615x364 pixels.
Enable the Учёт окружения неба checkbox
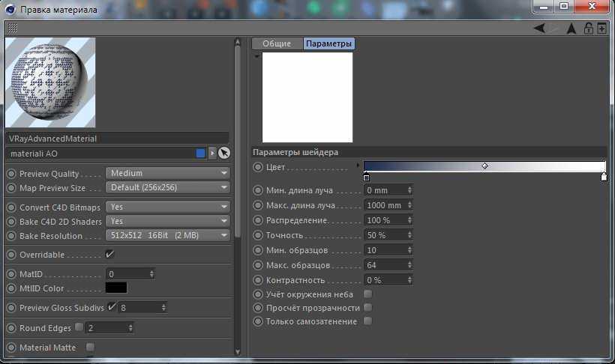[367, 294]
